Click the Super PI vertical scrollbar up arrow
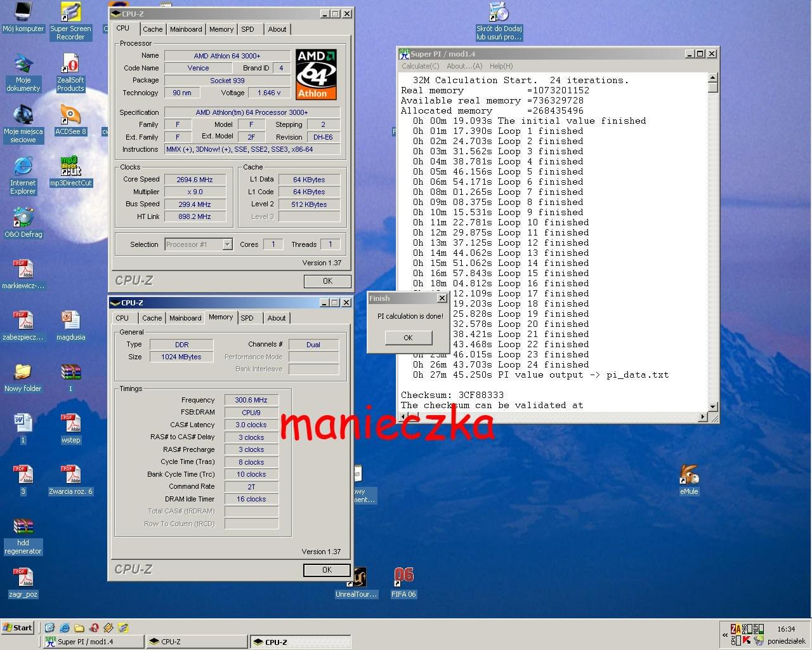Image resolution: width=812 pixels, height=650 pixels. [x=712, y=77]
